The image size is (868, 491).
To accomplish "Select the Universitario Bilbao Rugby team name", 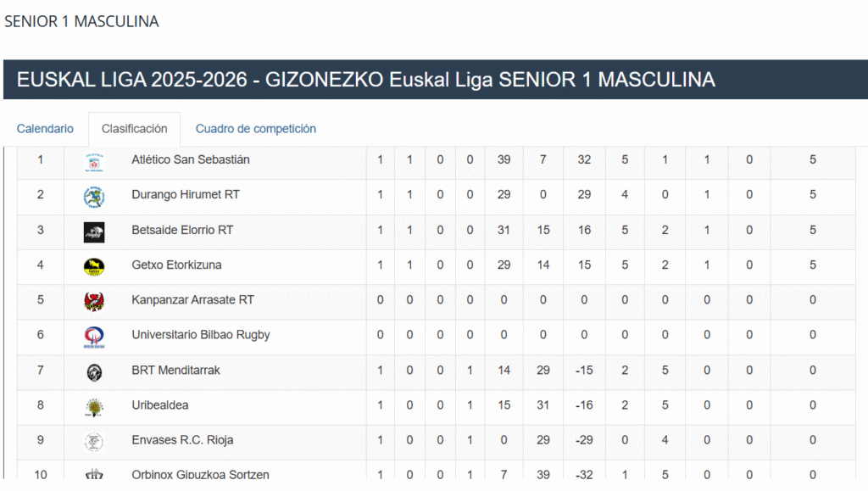I will (x=201, y=334).
